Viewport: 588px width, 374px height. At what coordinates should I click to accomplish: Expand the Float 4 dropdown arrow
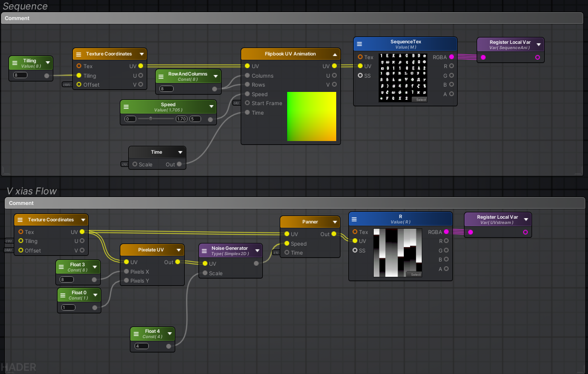click(169, 333)
